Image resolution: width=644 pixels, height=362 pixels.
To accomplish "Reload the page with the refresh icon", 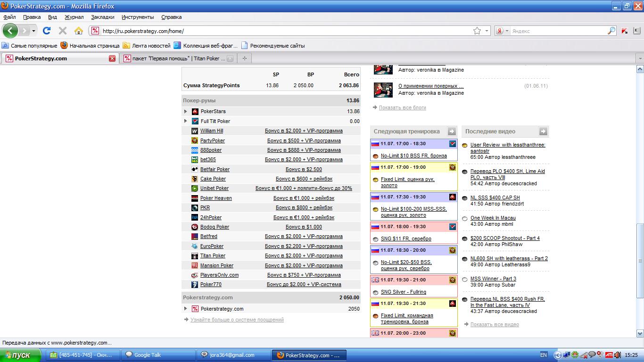I will pos(46,31).
